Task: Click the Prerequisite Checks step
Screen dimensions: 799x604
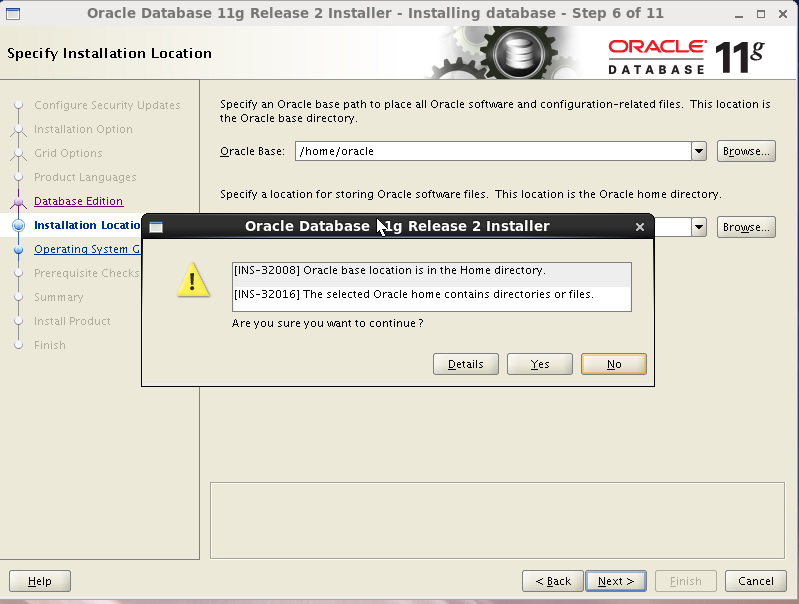Action: tap(87, 273)
